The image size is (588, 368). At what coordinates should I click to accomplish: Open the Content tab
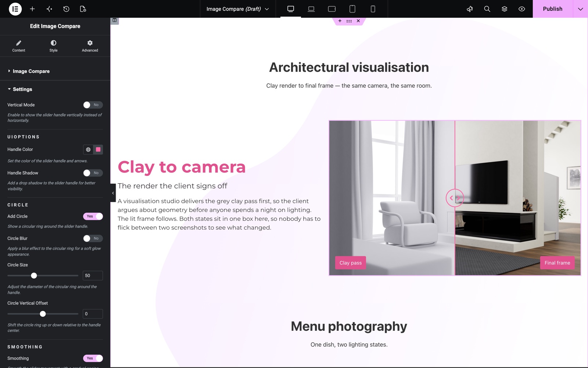click(x=19, y=46)
